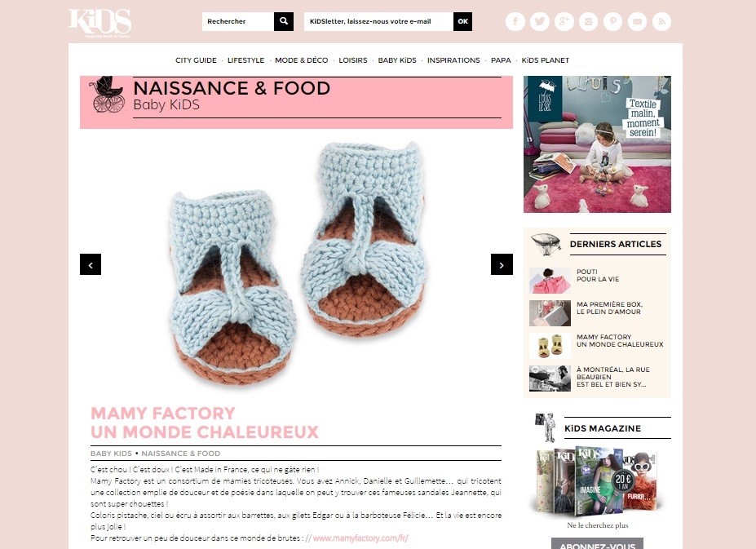Viewport: 756px width, 549px height.
Task: Click the Pinterest icon
Action: pyautogui.click(x=612, y=22)
